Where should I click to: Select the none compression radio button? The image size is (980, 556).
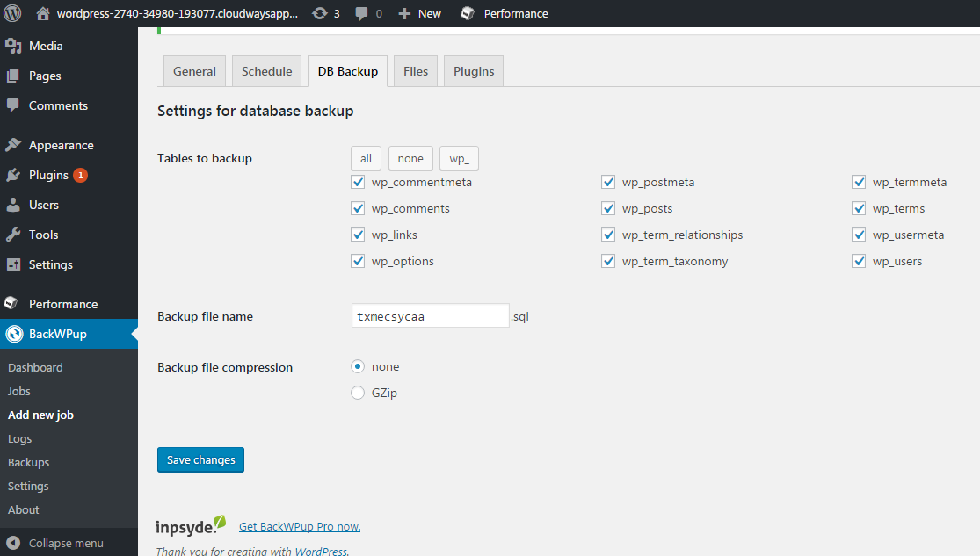[x=358, y=366]
